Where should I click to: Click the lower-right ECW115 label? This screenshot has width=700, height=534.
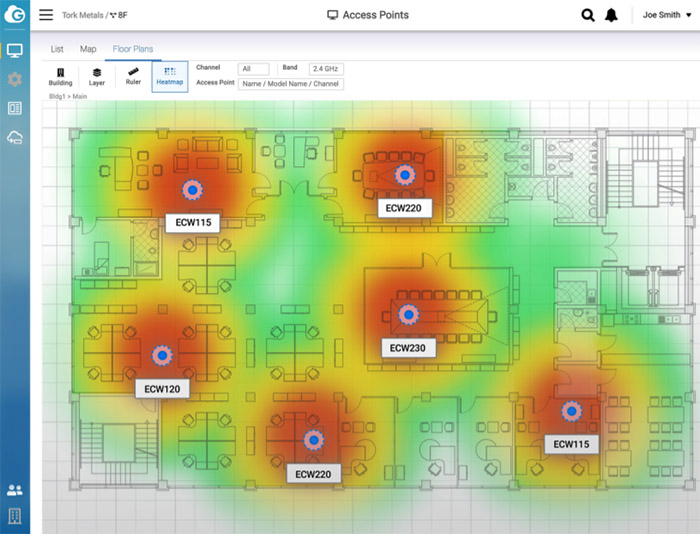pos(571,444)
